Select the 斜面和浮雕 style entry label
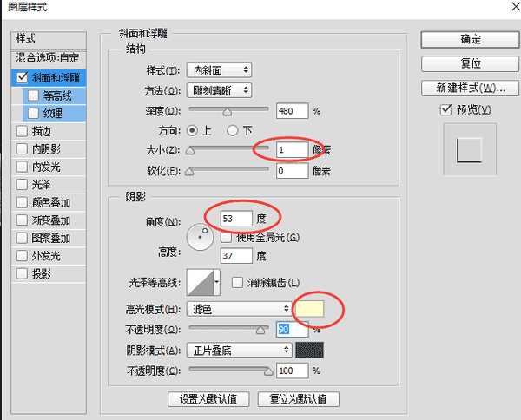 point(56,78)
